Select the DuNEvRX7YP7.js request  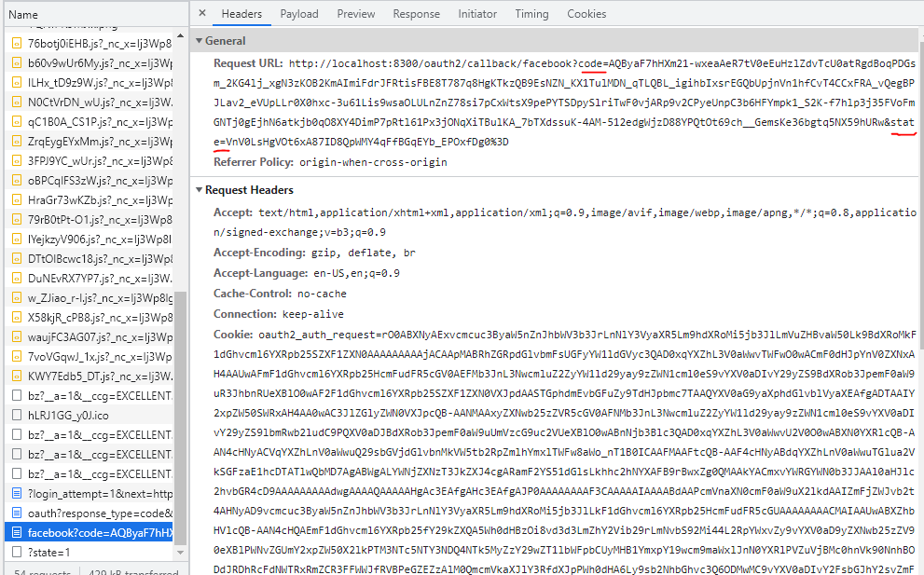89,278
